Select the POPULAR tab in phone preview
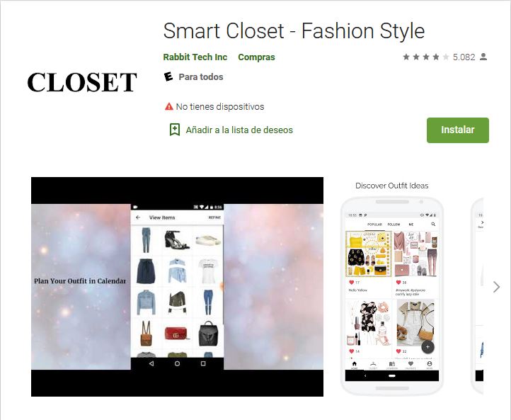511x420 pixels. coord(374,225)
